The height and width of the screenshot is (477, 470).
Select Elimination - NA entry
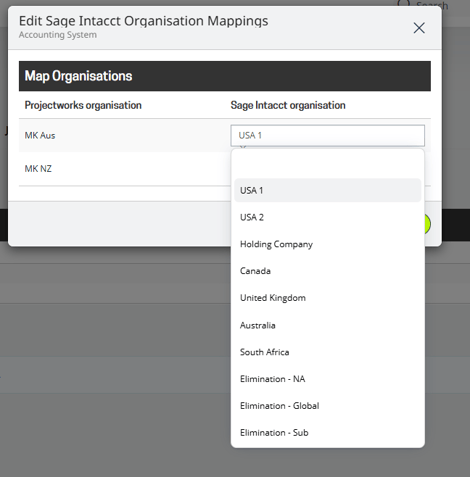pos(327,379)
